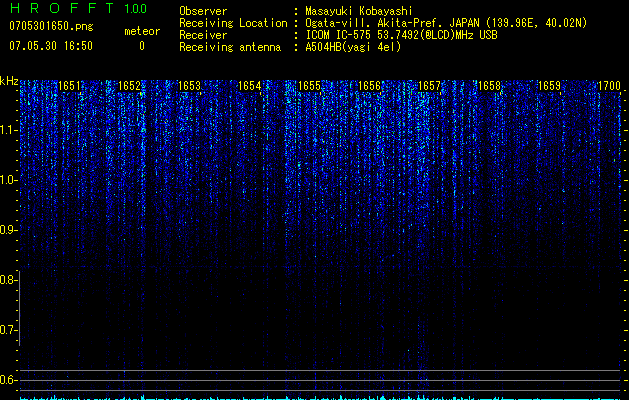
Task: Click the 1654 time marker
Action: (x=250, y=86)
